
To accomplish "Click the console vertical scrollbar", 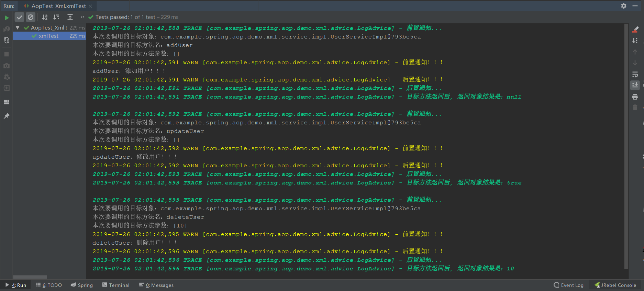I will click(x=626, y=146).
